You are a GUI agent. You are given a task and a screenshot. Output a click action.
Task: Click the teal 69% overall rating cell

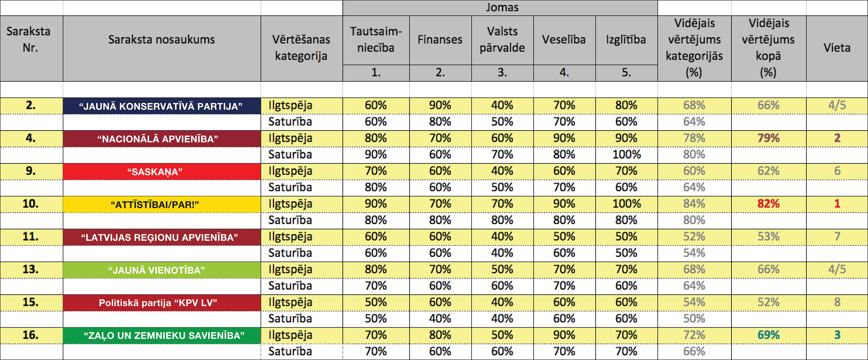pos(769,335)
